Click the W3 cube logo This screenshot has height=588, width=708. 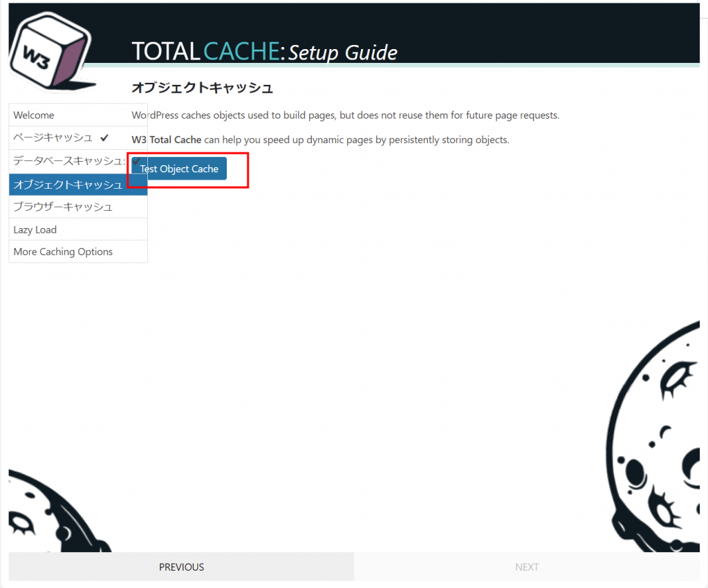coord(50,50)
